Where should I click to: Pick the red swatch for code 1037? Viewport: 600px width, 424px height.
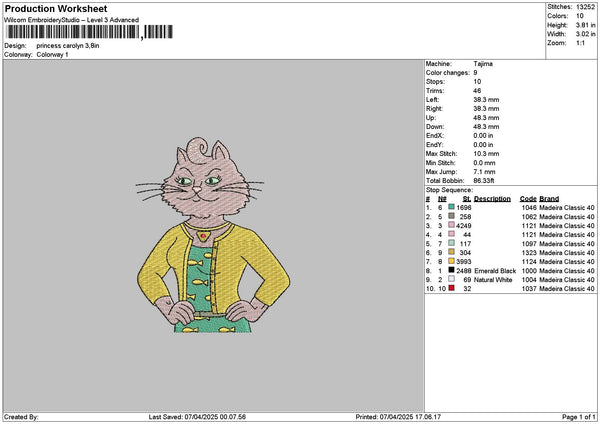point(451,288)
